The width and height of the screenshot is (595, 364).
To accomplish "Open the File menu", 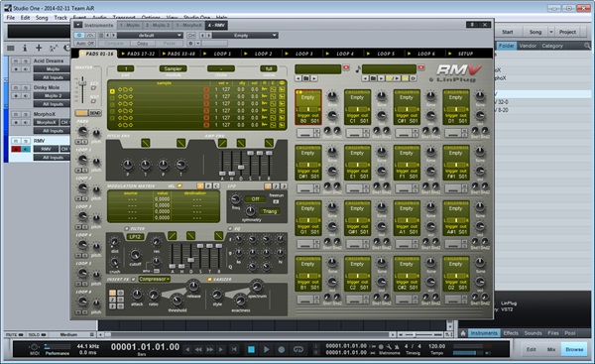I will (11, 18).
